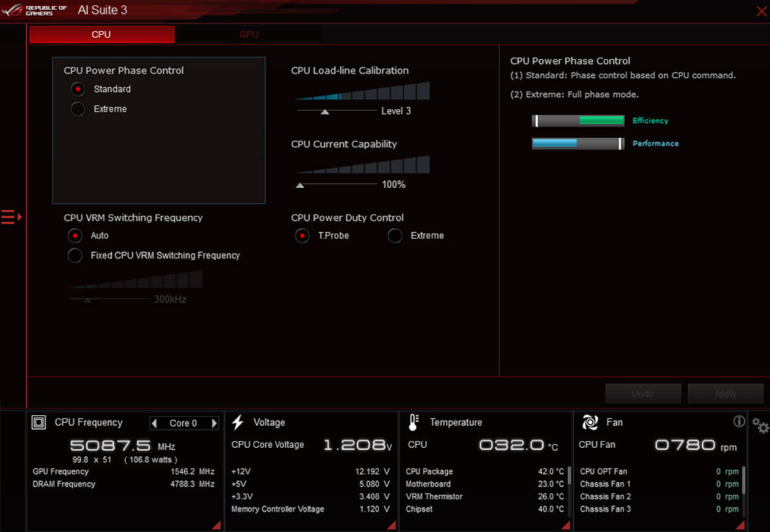
Task: Click the Undo button
Action: 643,393
